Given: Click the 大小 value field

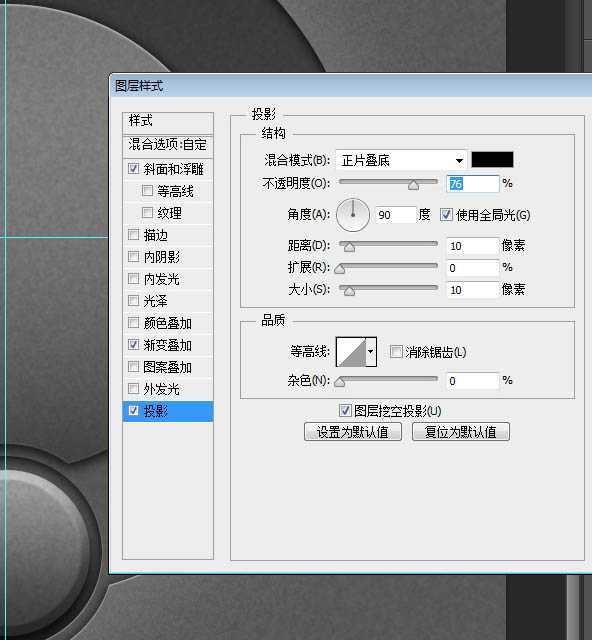Looking at the screenshot, I should (x=473, y=290).
